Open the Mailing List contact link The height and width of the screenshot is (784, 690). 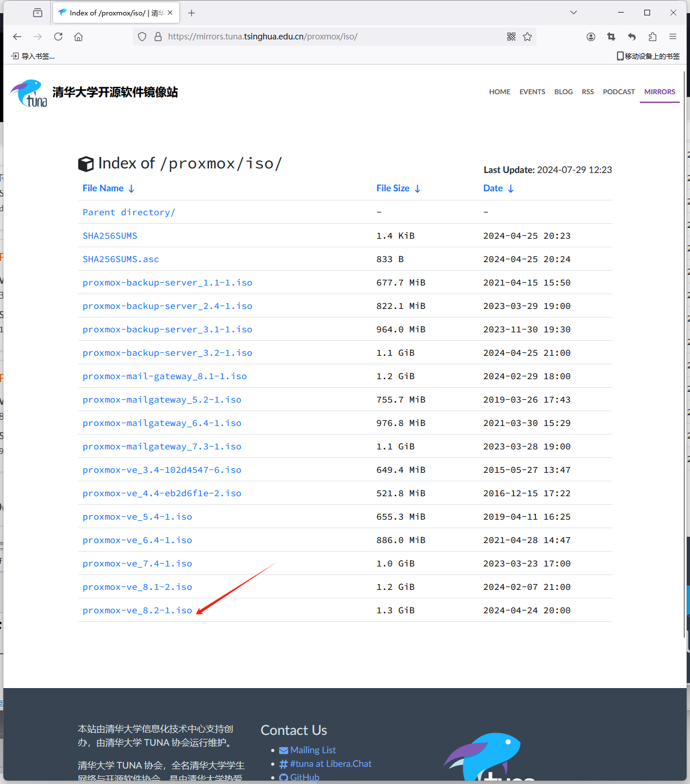click(313, 750)
